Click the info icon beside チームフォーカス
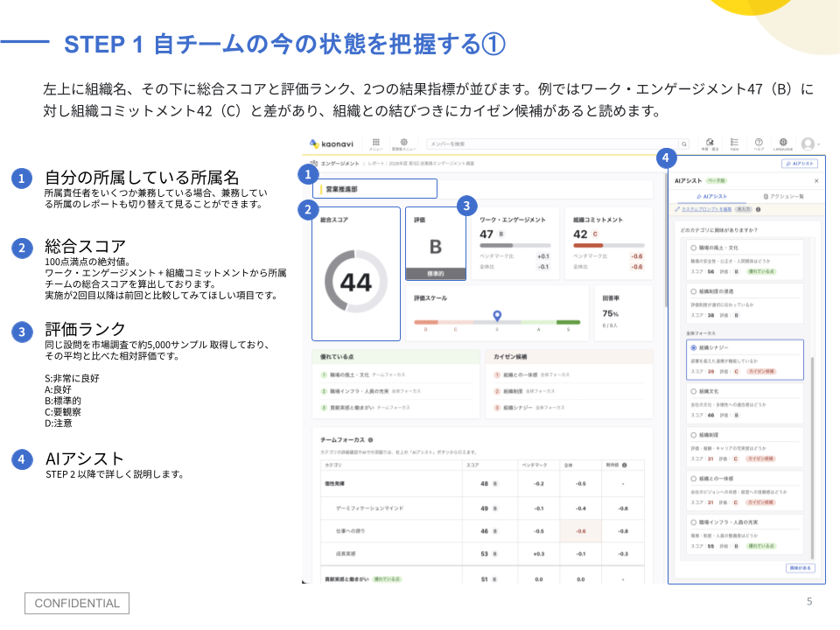 (x=371, y=440)
